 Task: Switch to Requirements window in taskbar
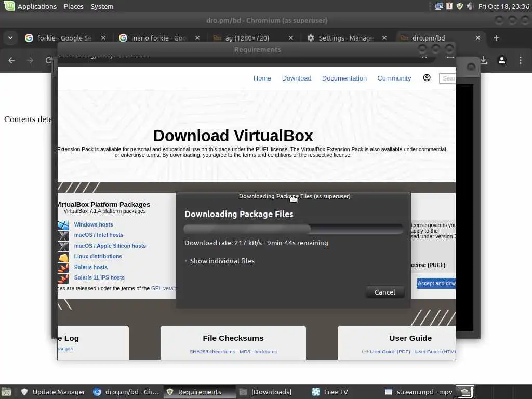[199, 392]
